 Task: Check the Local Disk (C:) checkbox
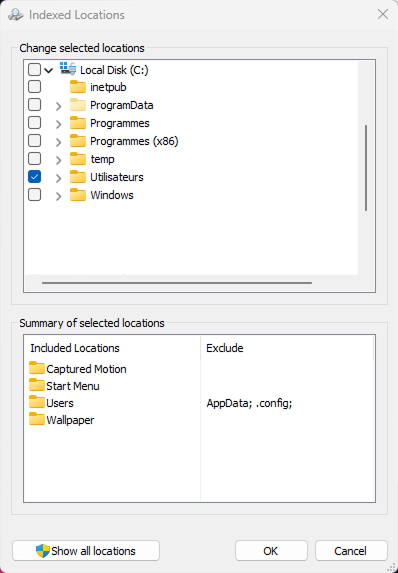[x=34, y=69]
